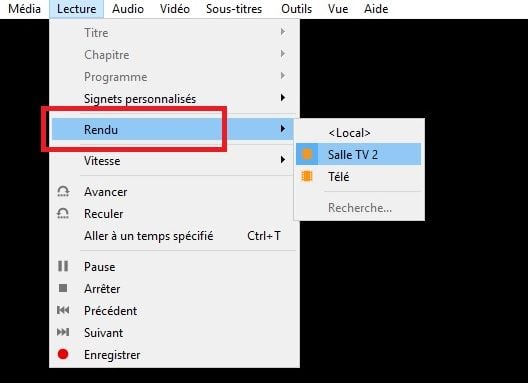
Task: Click Recherche... in renderer list
Action: pos(360,208)
